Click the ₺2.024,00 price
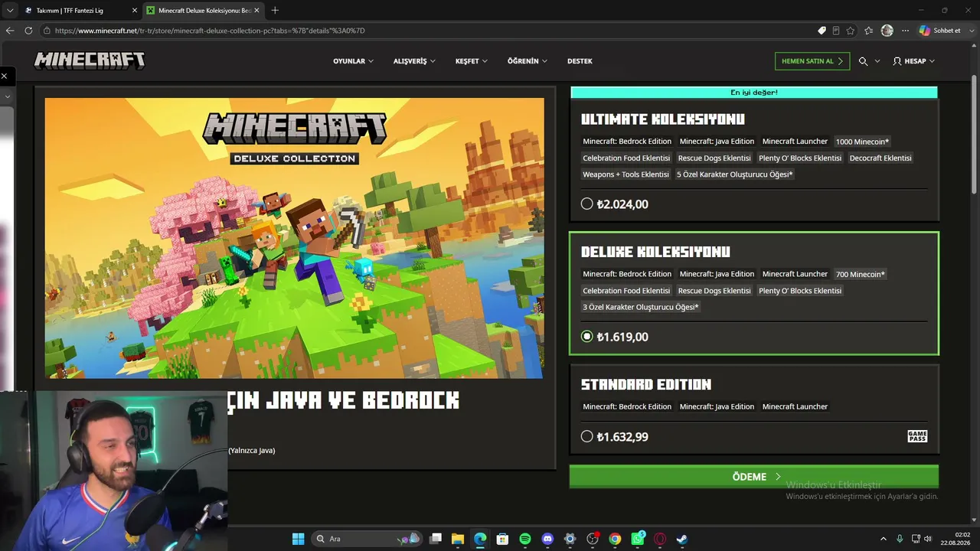Image resolution: width=980 pixels, height=551 pixels. pos(622,204)
